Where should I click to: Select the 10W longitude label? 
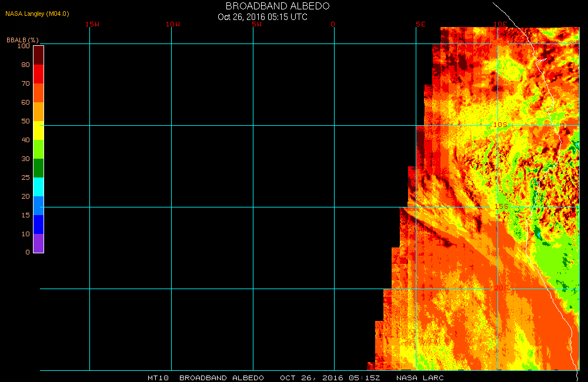click(173, 25)
